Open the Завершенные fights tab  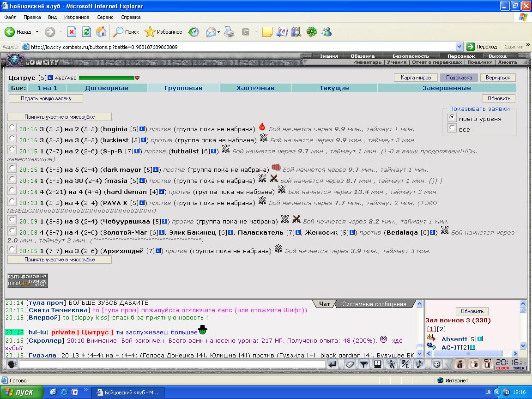447,88
